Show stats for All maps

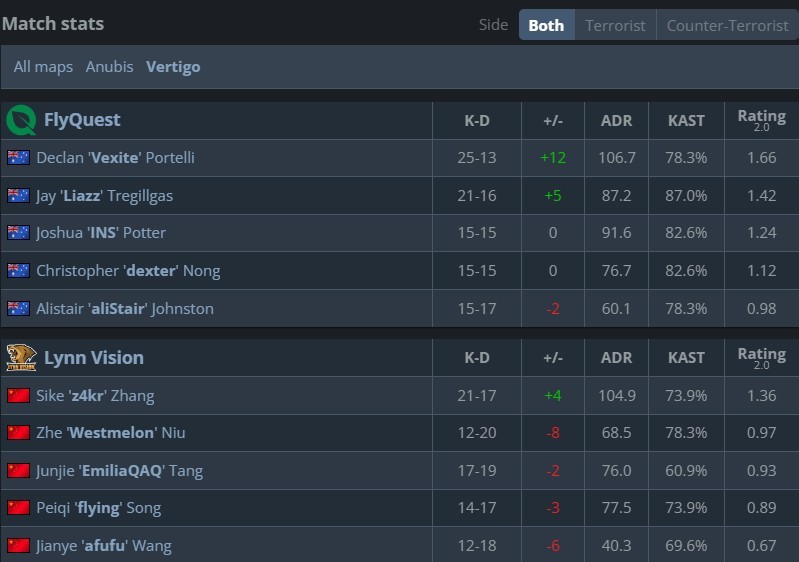pyautogui.click(x=43, y=67)
